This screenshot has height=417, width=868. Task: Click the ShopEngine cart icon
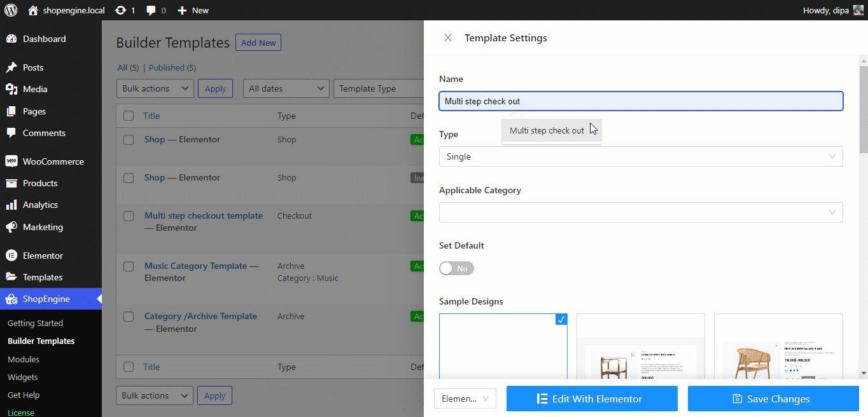point(11,299)
